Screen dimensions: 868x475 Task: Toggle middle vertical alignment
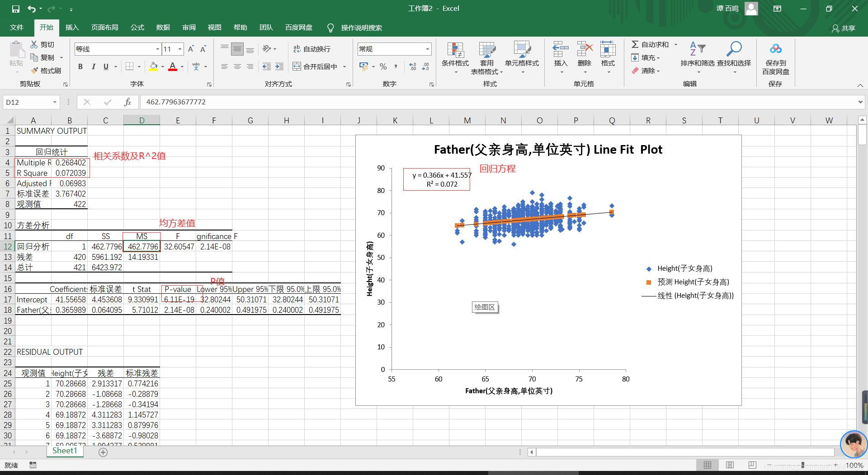pos(237,49)
